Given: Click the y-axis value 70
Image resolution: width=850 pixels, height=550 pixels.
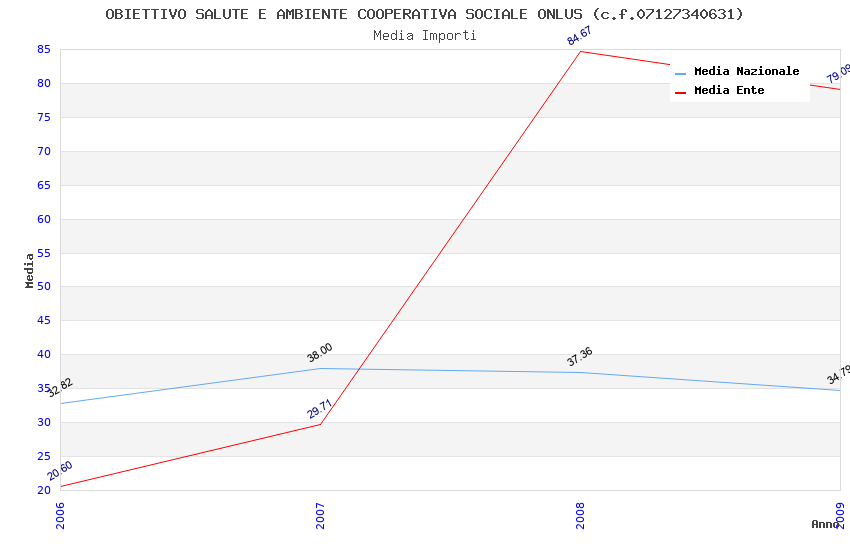Looking at the screenshot, I should [44, 151].
